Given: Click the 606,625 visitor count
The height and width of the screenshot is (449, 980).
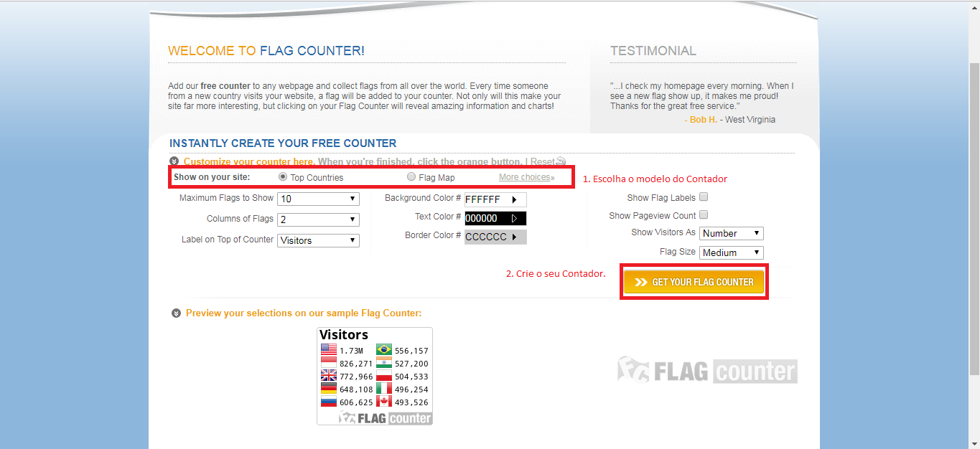Looking at the screenshot, I should tap(356, 402).
